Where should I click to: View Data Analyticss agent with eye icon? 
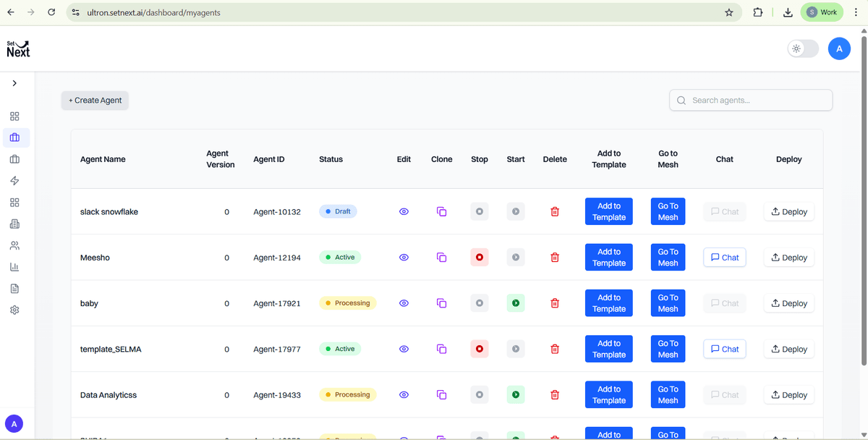click(404, 395)
